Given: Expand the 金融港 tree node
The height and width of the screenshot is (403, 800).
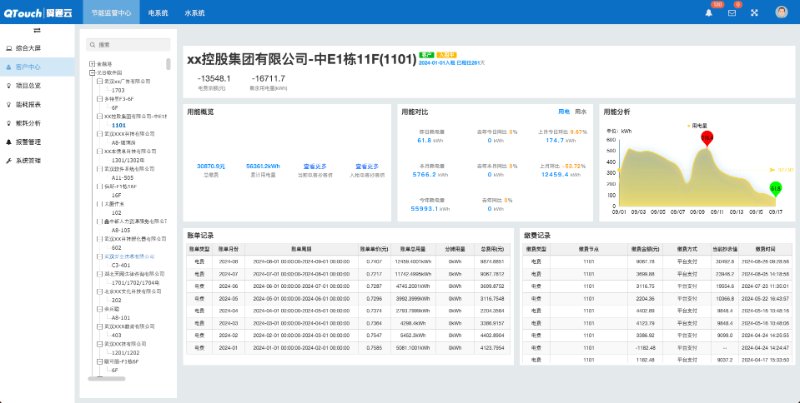Looking at the screenshot, I should pos(92,66).
